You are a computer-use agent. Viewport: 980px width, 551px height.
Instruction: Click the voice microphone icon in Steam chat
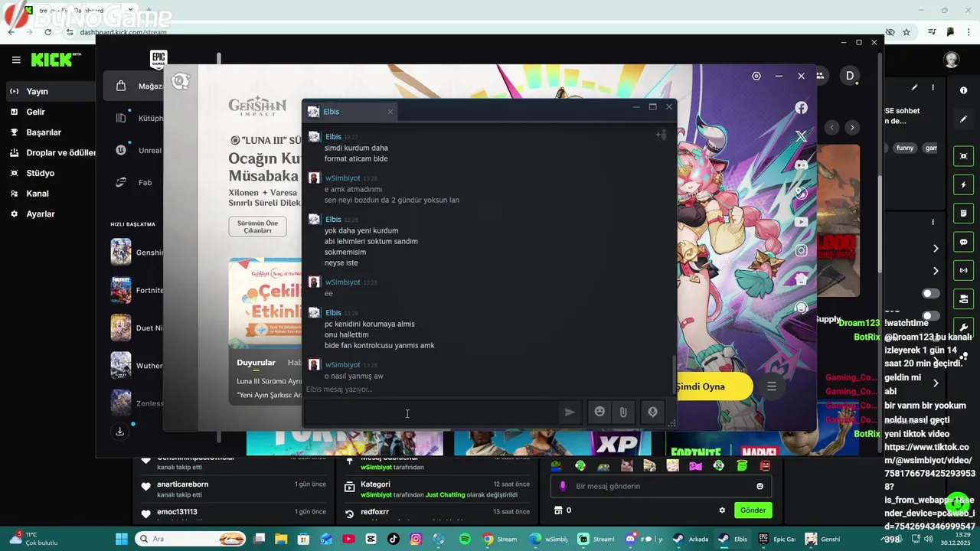pyautogui.click(x=652, y=412)
